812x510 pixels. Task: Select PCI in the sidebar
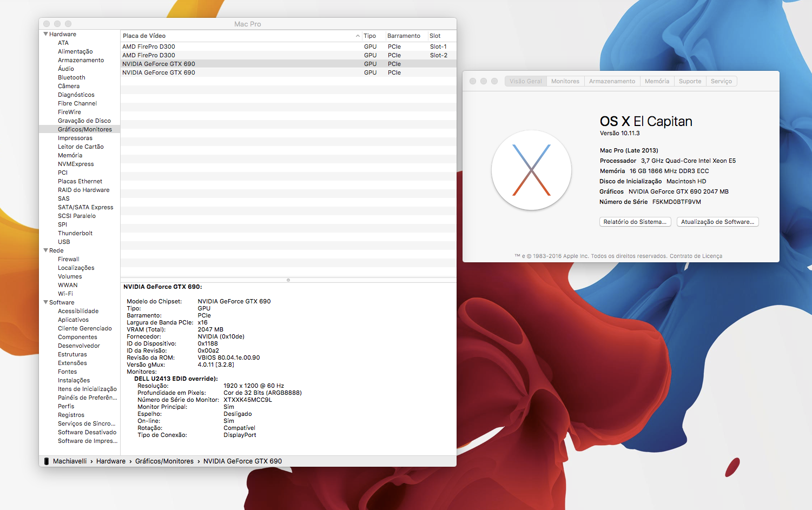pos(63,173)
